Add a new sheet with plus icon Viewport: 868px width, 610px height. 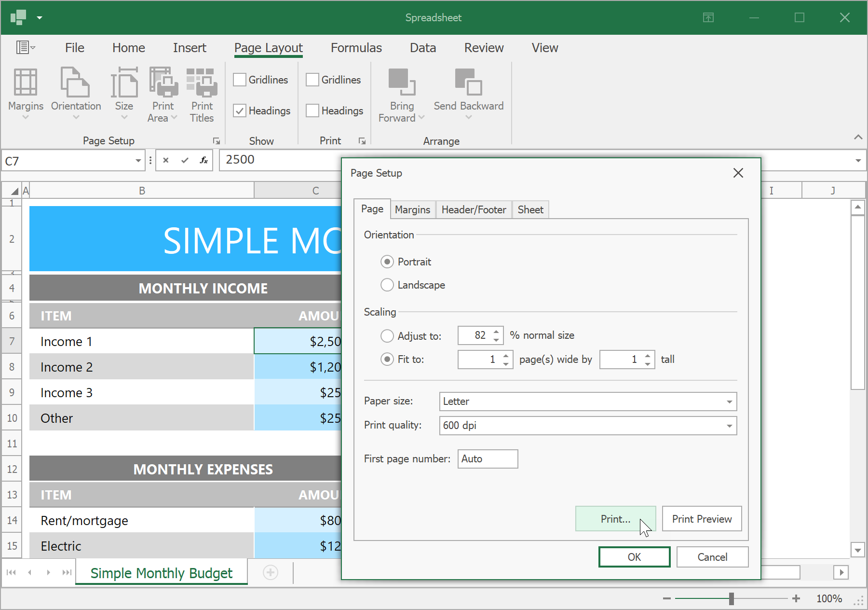[271, 572]
